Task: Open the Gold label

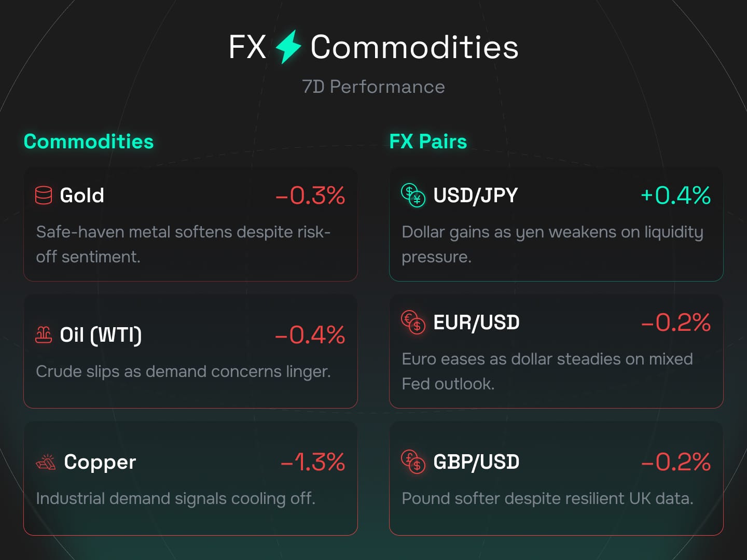Action: point(82,195)
